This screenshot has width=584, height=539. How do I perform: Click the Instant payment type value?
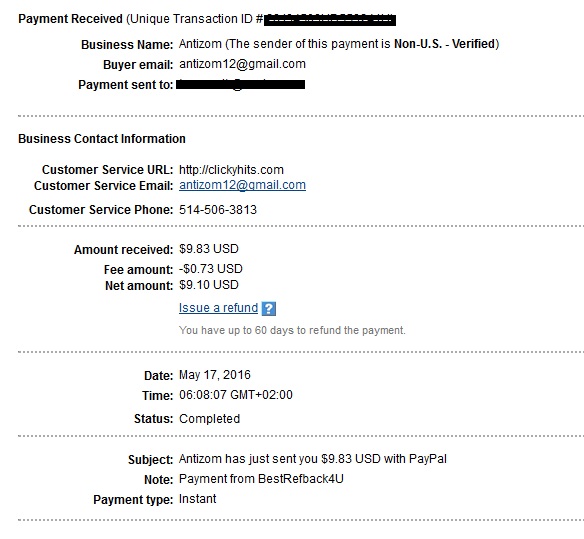pyautogui.click(x=197, y=499)
